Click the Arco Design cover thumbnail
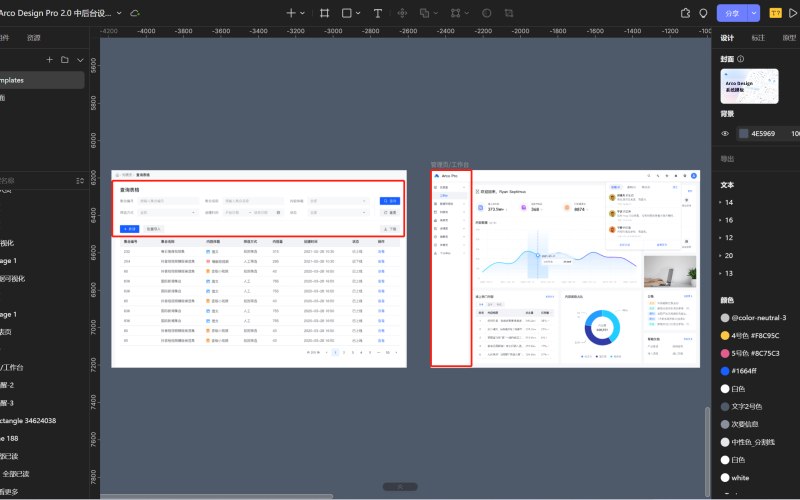This screenshot has height=500, width=800. [x=749, y=86]
